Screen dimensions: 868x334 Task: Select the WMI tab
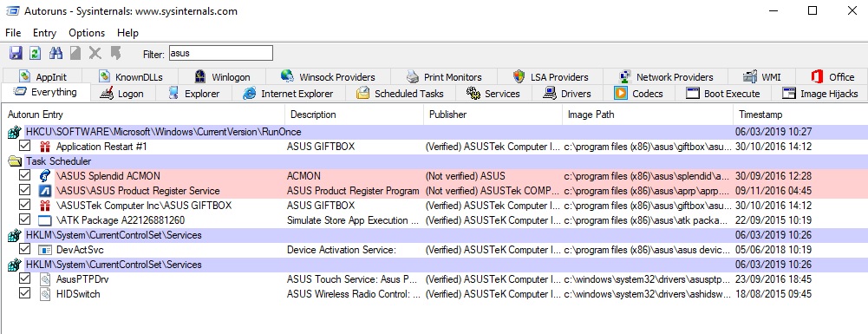(x=761, y=77)
